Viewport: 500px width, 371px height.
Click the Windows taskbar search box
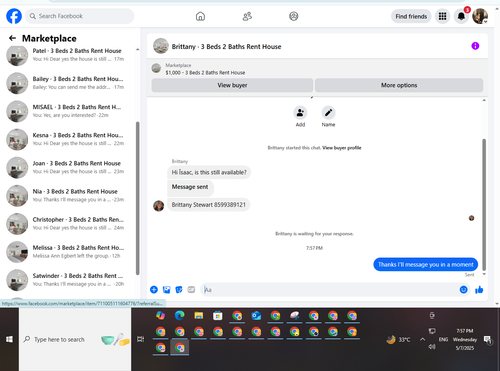tap(75, 339)
